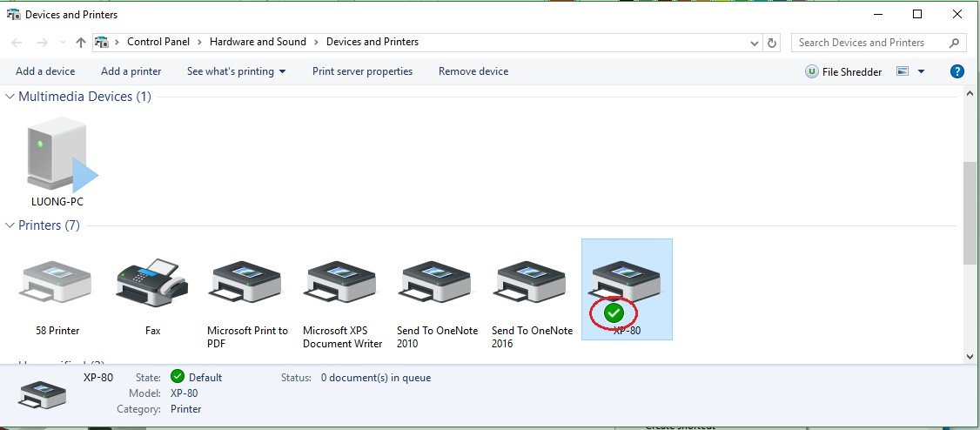Viewport: 980px width, 430px height.
Task: Select Microsoft XPS Document Writer printer
Action: (342, 282)
